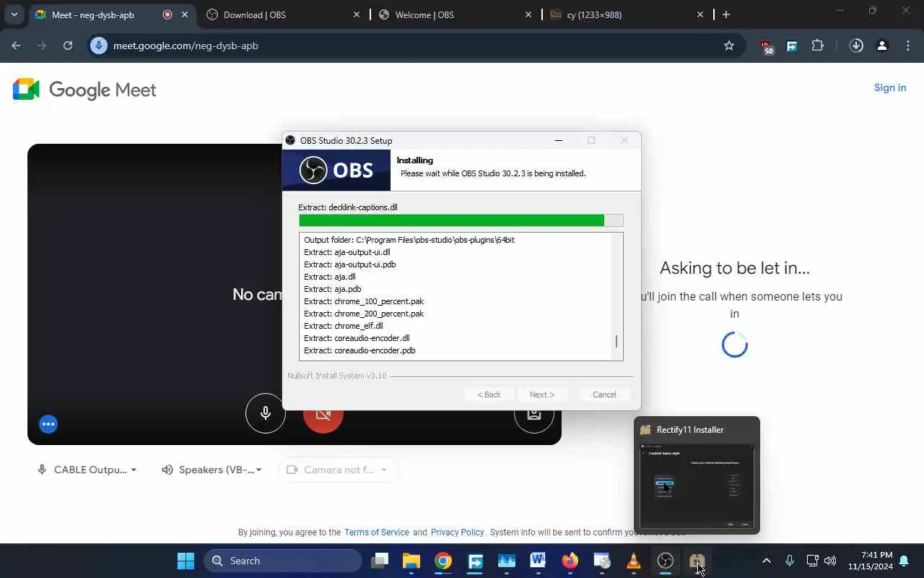The image size is (924, 578).
Task: Click the microphone permission icon in address bar
Action: [100, 46]
